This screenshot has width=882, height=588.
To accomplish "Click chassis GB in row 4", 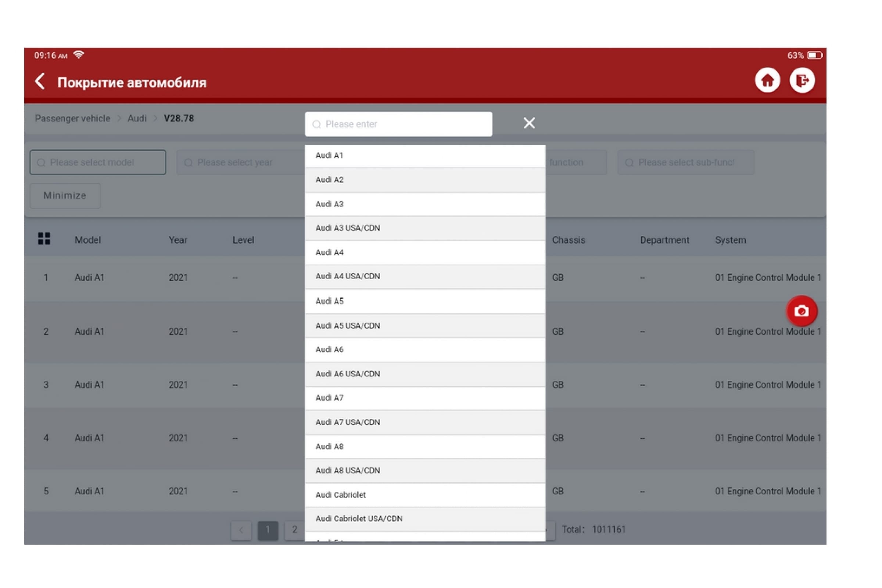I will [x=557, y=438].
